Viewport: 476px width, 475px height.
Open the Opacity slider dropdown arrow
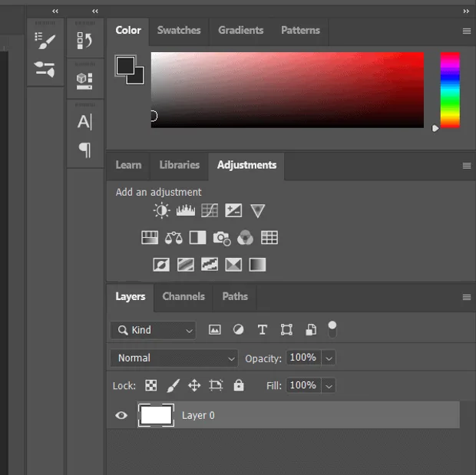[x=329, y=358]
